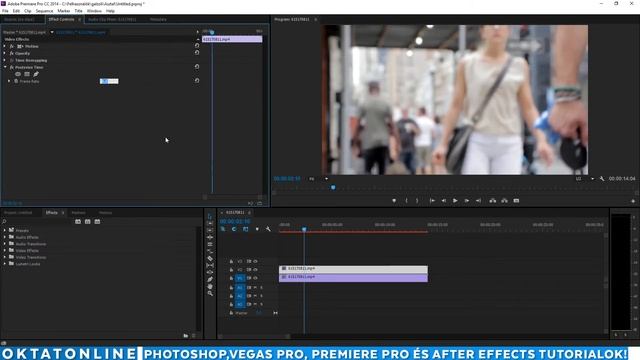Toggle V3 track output eye icon
Screen dimensions: 640x360
pyautogui.click(x=256, y=261)
